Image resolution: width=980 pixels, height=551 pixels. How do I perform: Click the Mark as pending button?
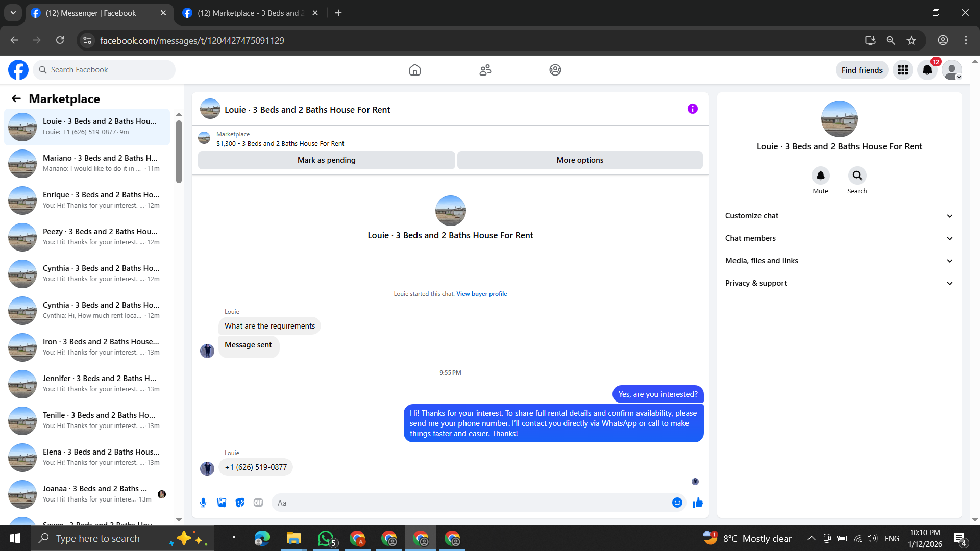[x=326, y=160]
